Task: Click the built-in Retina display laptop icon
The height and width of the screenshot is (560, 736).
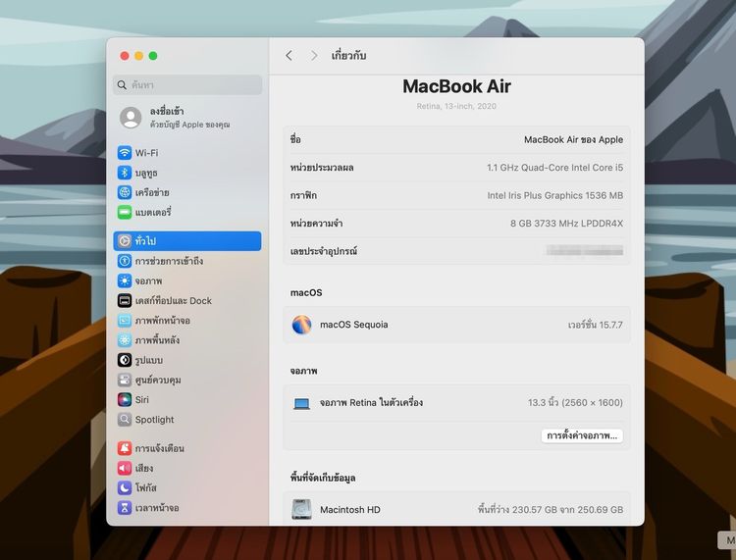Action: pos(301,403)
